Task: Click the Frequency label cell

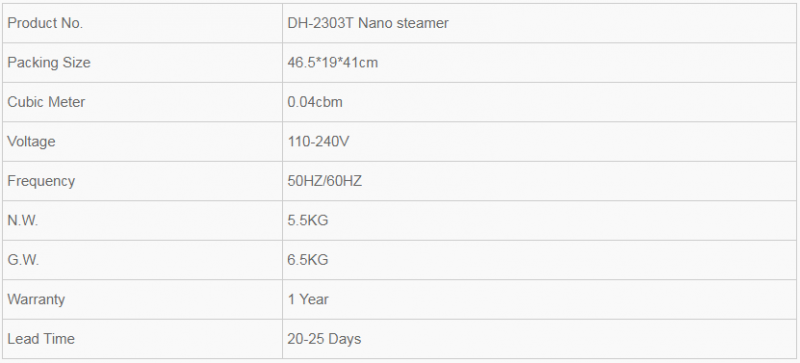Action: click(142, 181)
